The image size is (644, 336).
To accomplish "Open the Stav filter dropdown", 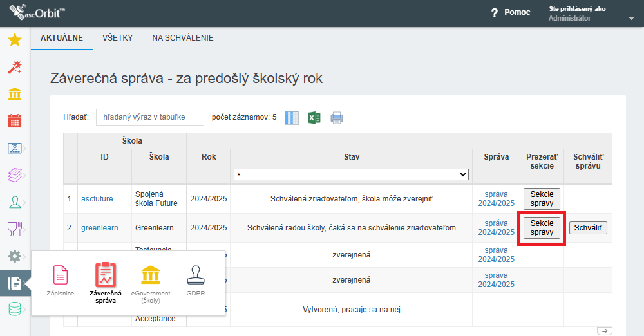I will 351,174.
